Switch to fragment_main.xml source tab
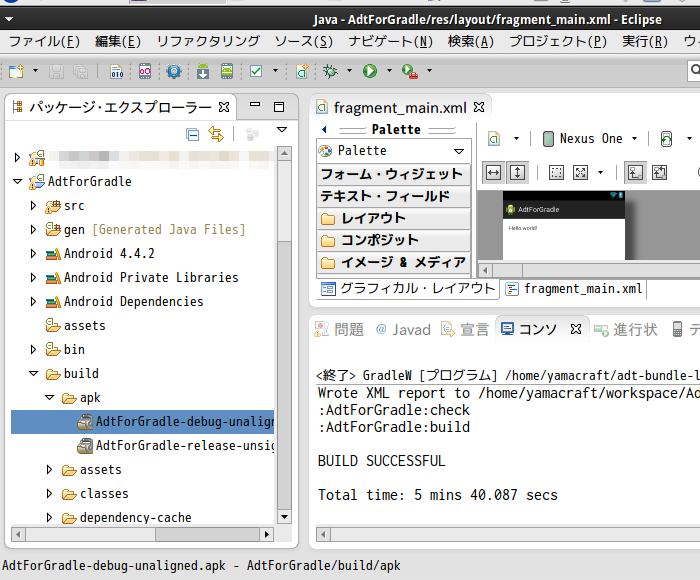The height and width of the screenshot is (580, 700). pos(574,289)
